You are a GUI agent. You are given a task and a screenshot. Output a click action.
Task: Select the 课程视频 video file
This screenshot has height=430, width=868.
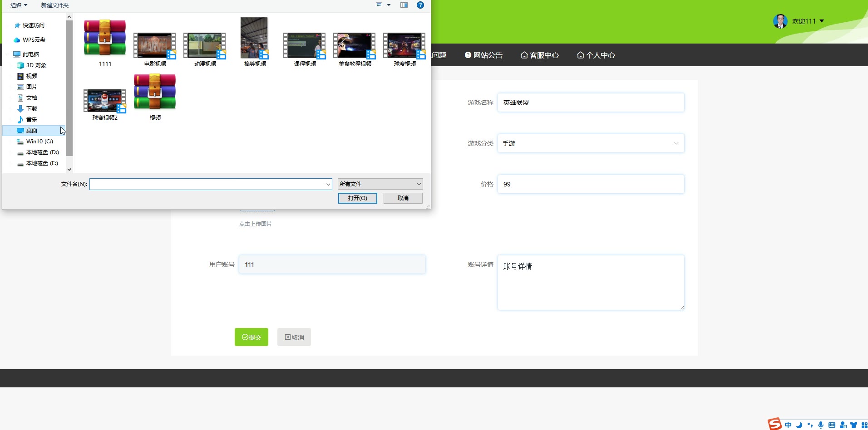(305, 49)
